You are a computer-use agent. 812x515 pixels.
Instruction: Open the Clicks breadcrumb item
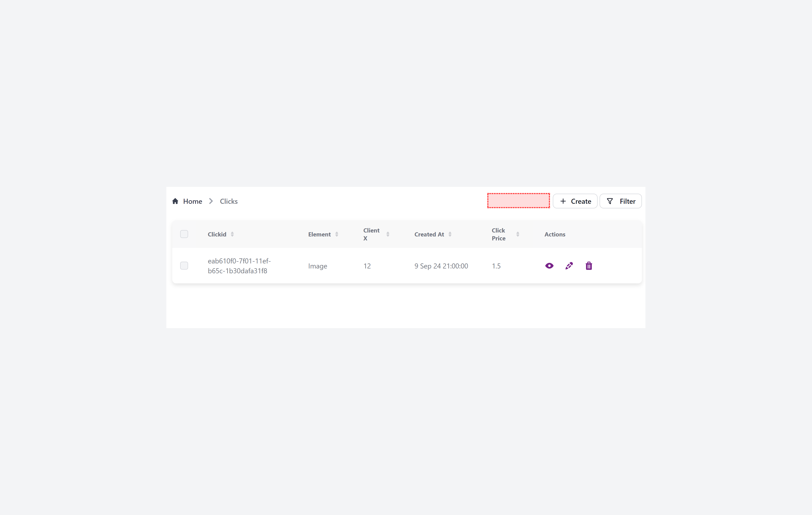coord(229,201)
